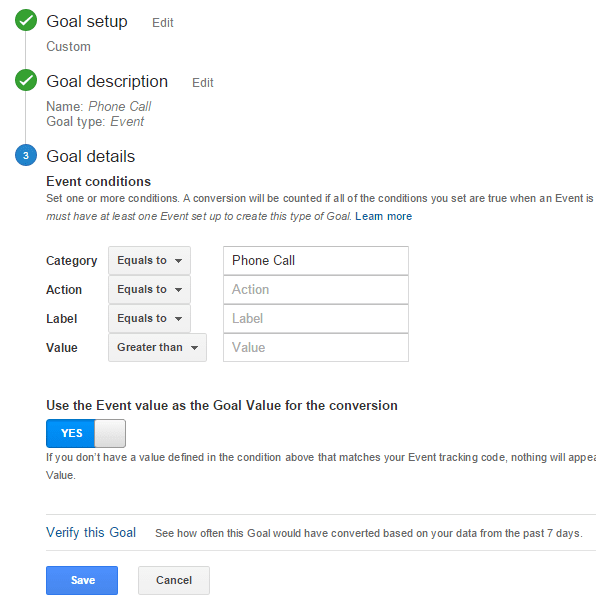Click the green checkmark beside Goal setup
This screenshot has height=603, width=596.
click(x=26, y=20)
